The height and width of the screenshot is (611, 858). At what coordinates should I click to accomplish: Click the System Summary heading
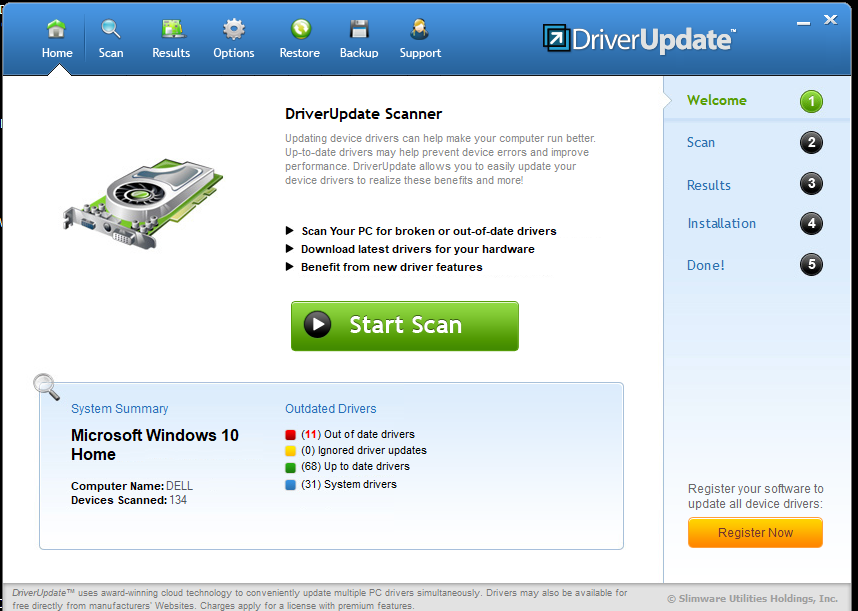tap(119, 409)
